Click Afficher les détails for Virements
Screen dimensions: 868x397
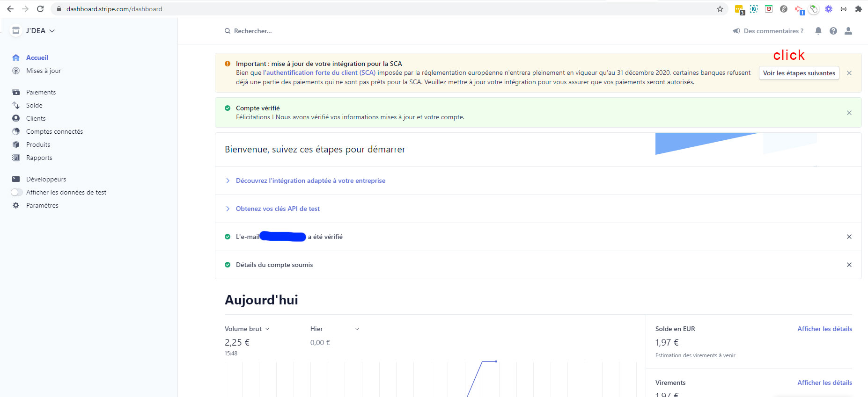click(x=824, y=383)
